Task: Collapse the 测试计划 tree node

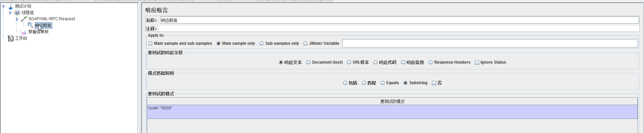Action: click(3, 6)
